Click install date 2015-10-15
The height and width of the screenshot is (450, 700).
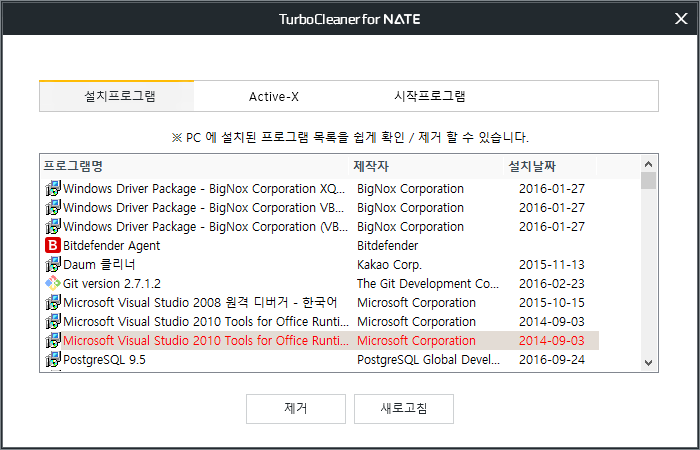point(552,302)
